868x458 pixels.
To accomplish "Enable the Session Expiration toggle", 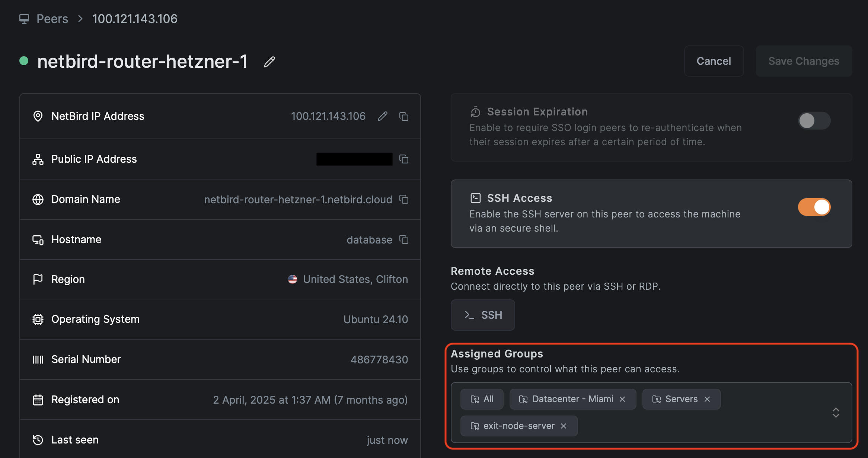I will 814,121.
